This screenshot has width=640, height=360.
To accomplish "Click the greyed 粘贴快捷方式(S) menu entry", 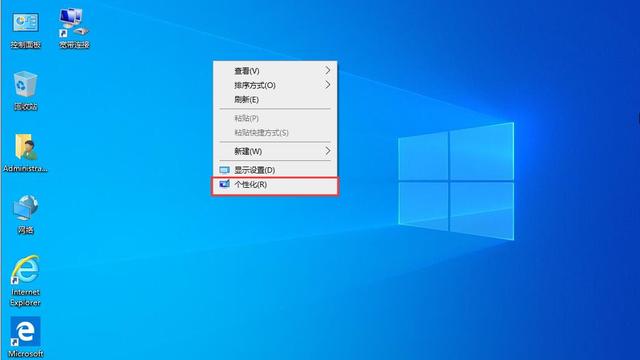I will [x=275, y=133].
